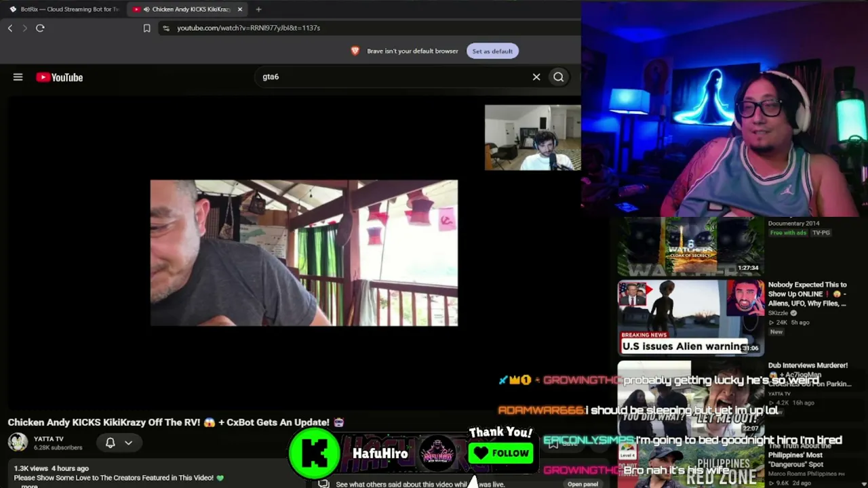Select the Chicken Andy KICKS KikiKrazy tab

(x=186, y=9)
